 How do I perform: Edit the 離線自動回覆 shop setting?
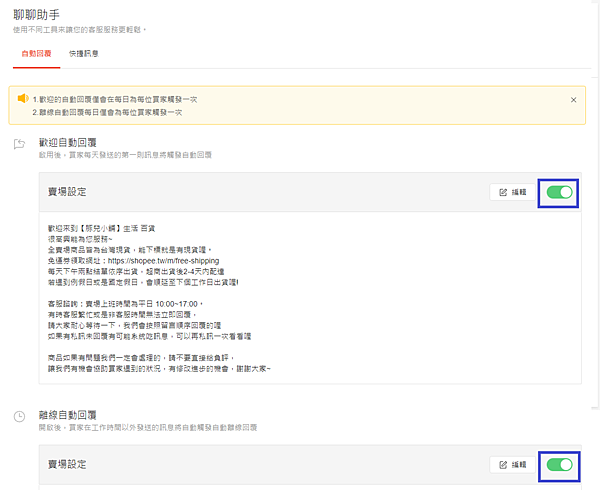pyautogui.click(x=512, y=465)
